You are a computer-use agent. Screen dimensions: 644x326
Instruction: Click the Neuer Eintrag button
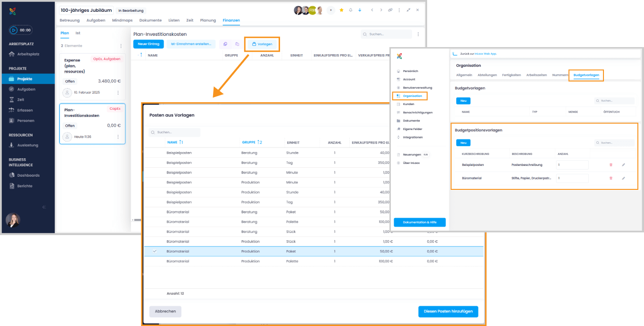149,44
